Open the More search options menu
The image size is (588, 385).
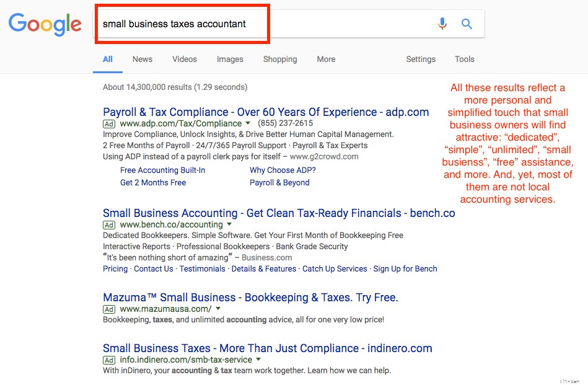tap(325, 59)
